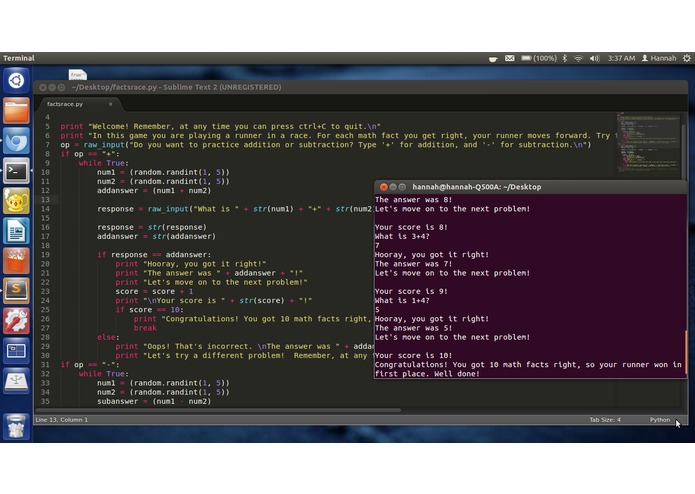Open the mail envelope indicator

coord(510,58)
